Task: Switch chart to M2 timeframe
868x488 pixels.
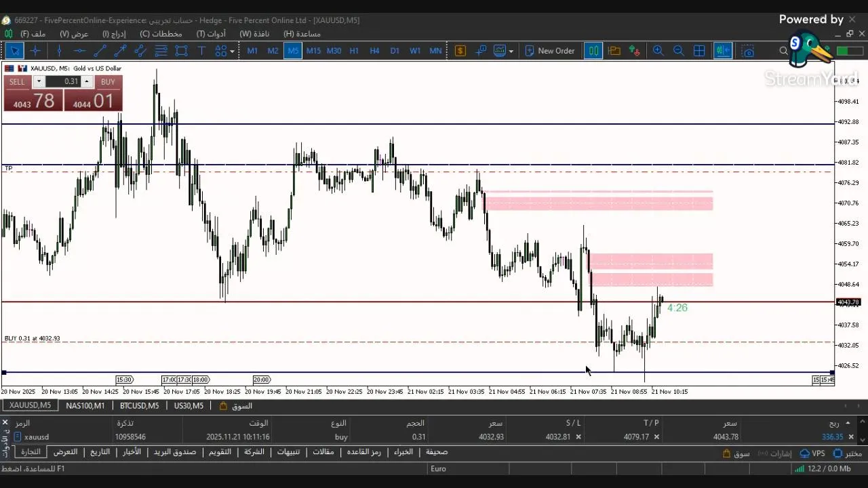Action: (273, 51)
